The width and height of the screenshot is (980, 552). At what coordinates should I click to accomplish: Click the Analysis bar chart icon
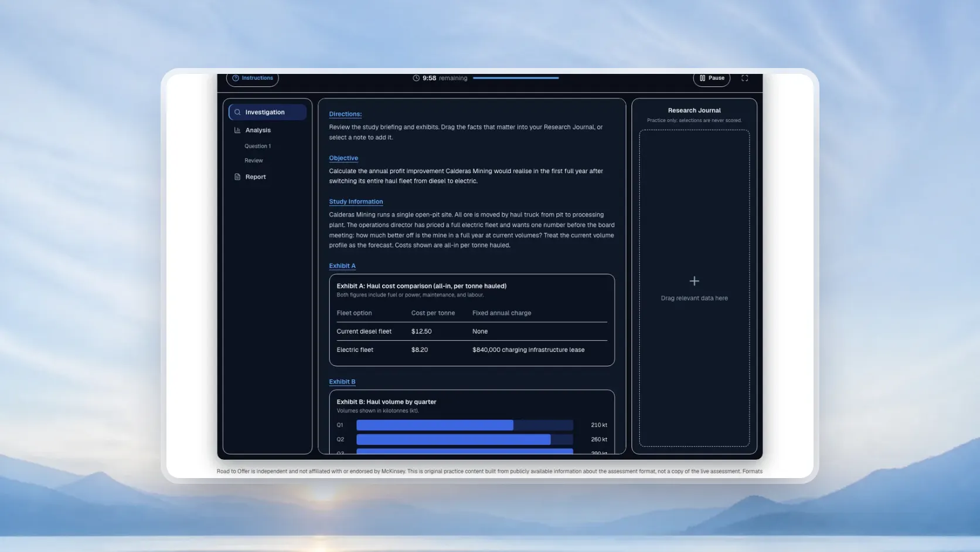(237, 130)
